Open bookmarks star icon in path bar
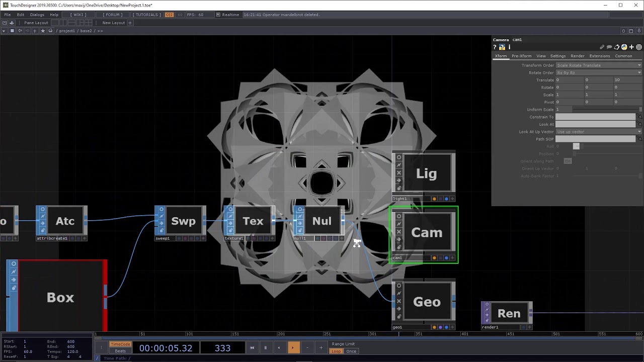The width and height of the screenshot is (644, 362). [x=43, y=31]
